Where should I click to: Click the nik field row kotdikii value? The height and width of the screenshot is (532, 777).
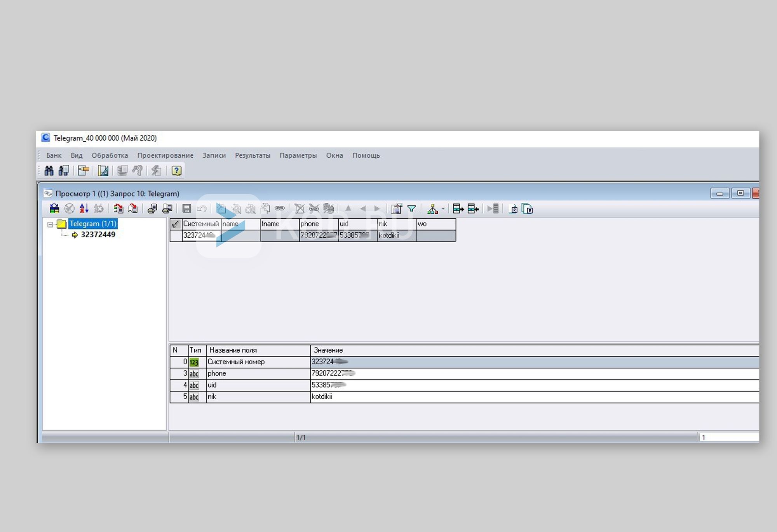pyautogui.click(x=322, y=396)
